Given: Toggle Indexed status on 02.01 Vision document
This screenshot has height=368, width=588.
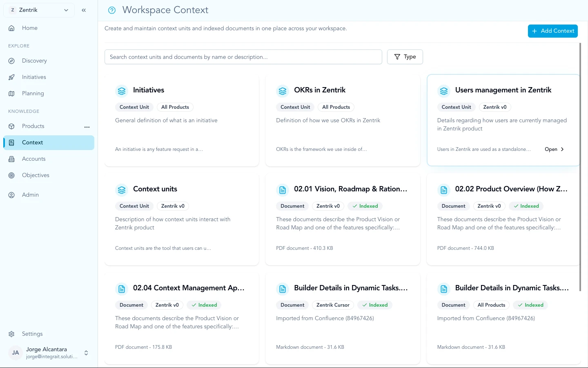Looking at the screenshot, I should (x=365, y=206).
